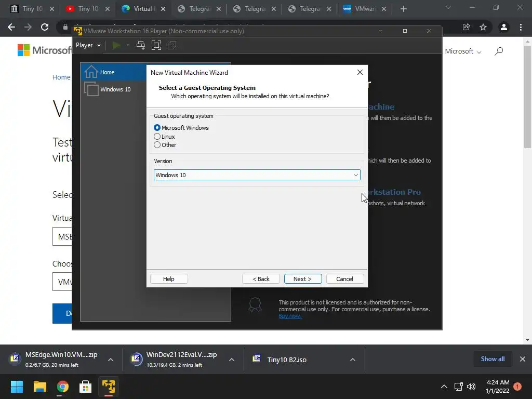
Task: Open the Chrome profile icon
Action: pos(504,27)
